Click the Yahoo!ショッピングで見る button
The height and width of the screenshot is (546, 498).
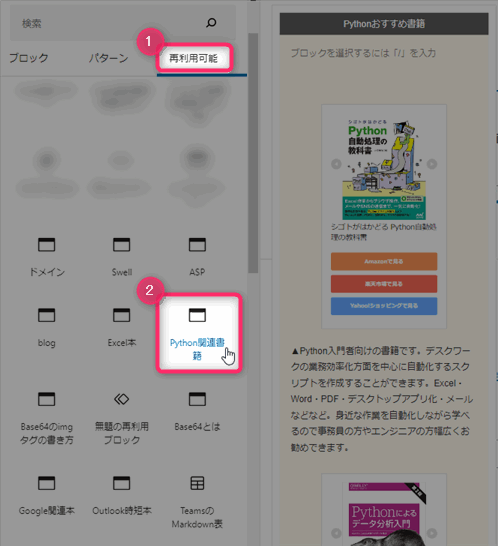pyautogui.click(x=384, y=306)
